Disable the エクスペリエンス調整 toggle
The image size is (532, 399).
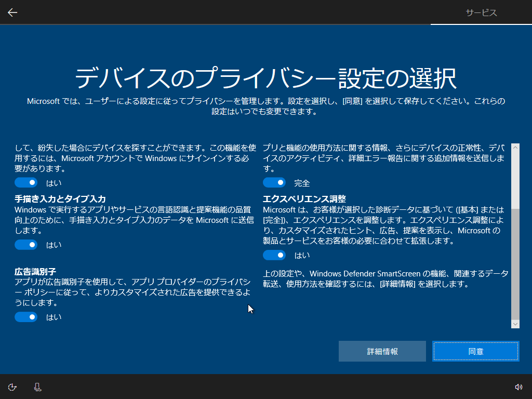pyautogui.click(x=274, y=255)
